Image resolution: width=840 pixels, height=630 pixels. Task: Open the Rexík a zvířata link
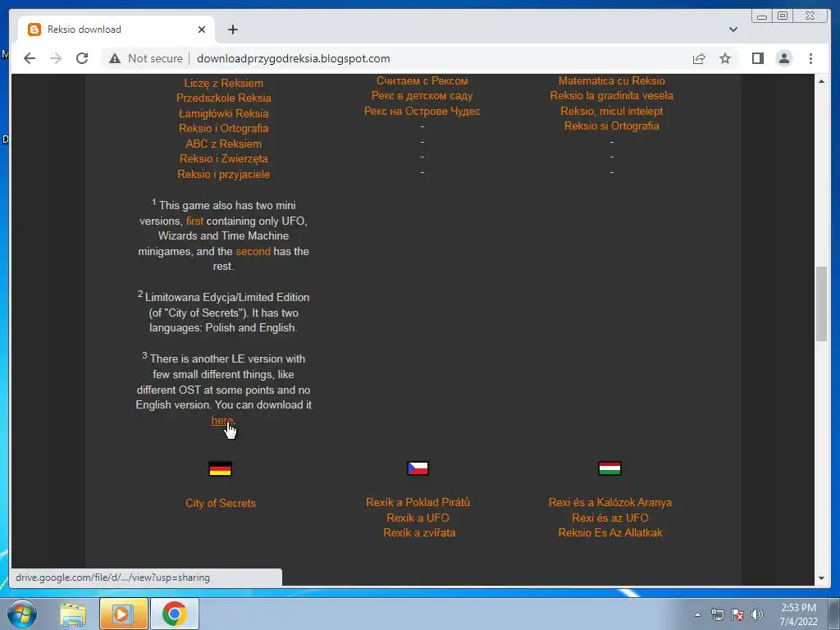[x=419, y=533]
